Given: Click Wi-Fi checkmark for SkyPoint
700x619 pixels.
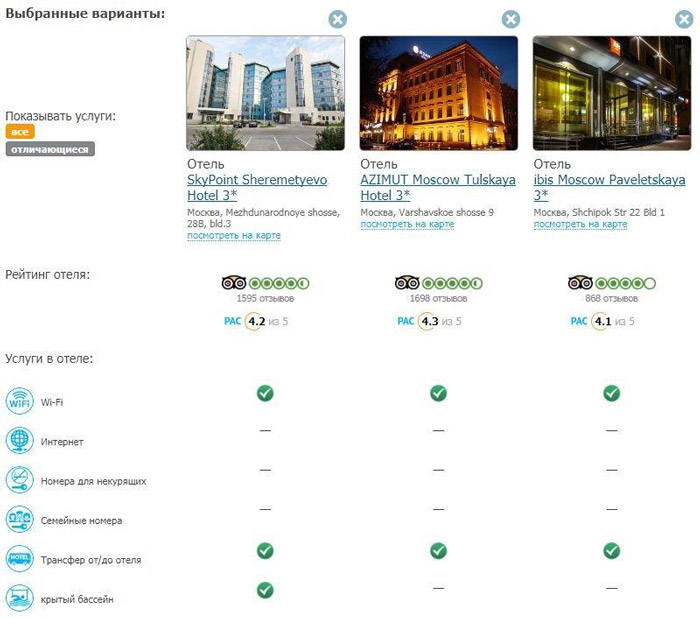Looking at the screenshot, I should click(265, 393).
